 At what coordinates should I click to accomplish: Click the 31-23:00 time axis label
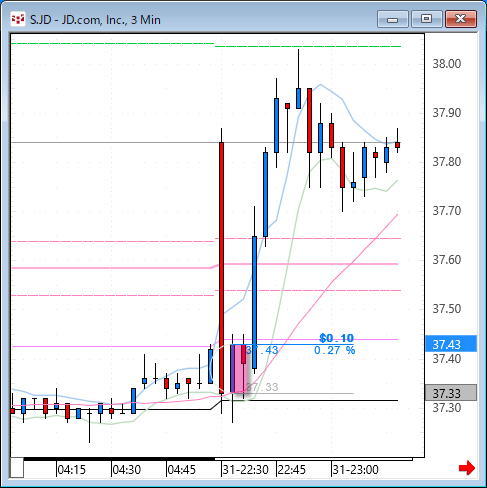[355, 470]
